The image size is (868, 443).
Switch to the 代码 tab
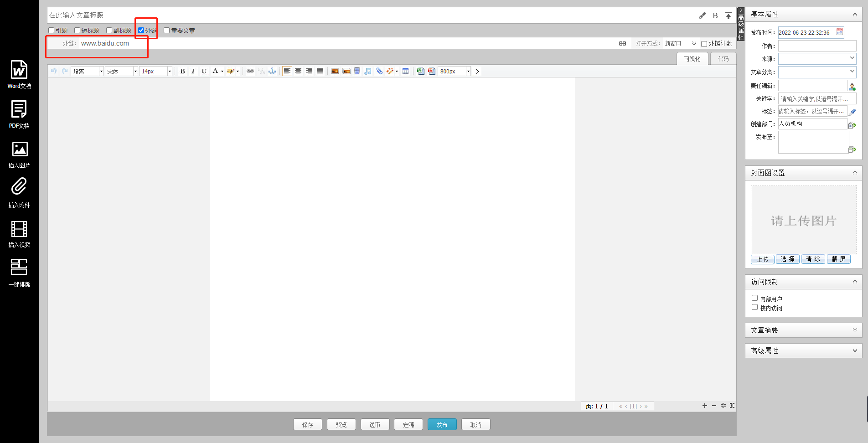pos(723,59)
